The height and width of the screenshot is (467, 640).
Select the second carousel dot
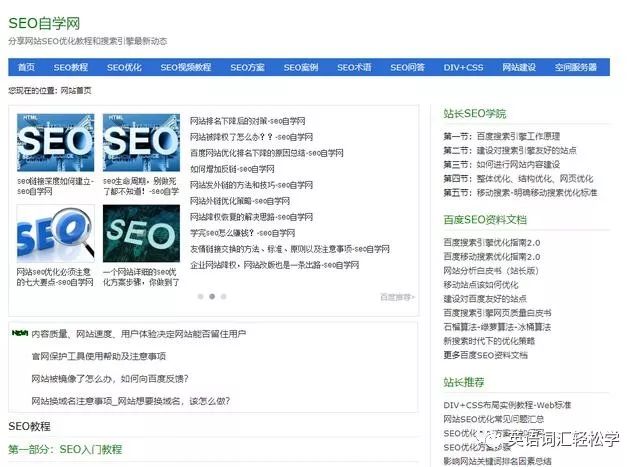click(212, 296)
